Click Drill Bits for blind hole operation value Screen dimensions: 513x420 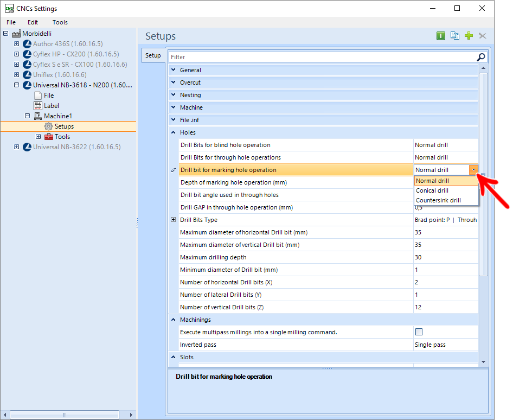446,145
